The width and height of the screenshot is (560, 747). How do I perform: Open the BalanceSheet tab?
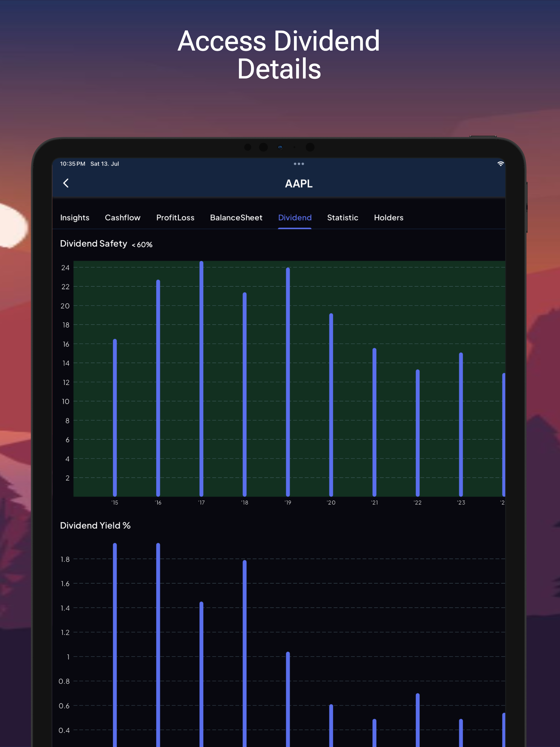[236, 217]
